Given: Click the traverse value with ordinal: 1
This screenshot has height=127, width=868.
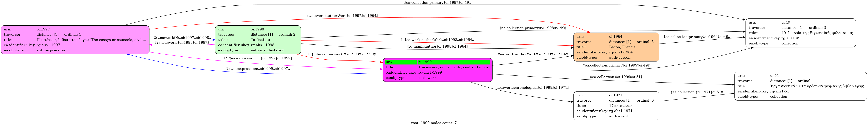Looking at the screenshot, I should [x=59, y=34].
